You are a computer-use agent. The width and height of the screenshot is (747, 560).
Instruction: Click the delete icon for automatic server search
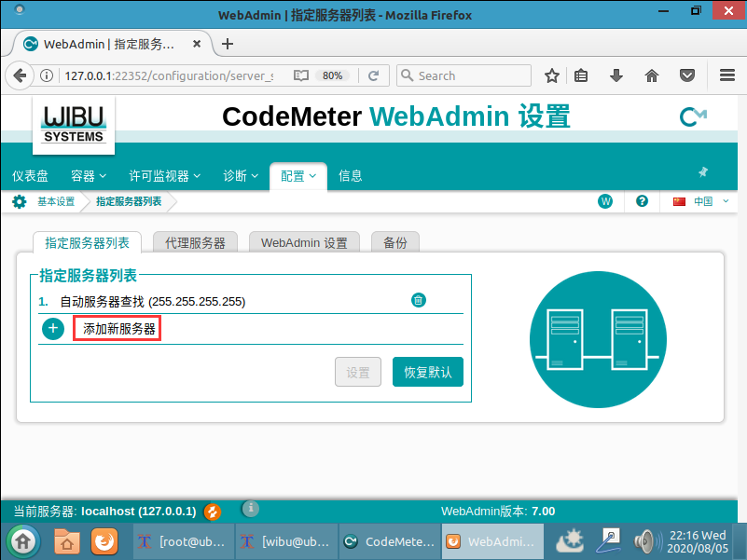(x=419, y=300)
